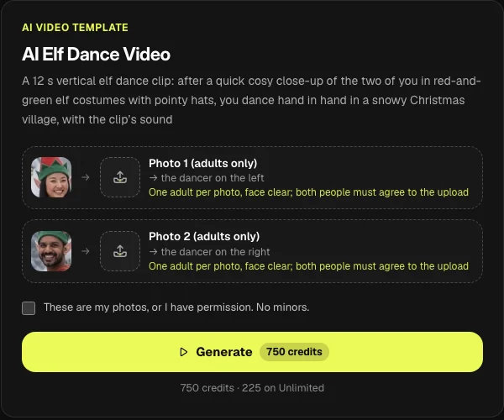Click the woman elf sample thumbnail
Image resolution: width=504 pixels, height=420 pixels.
[51, 177]
